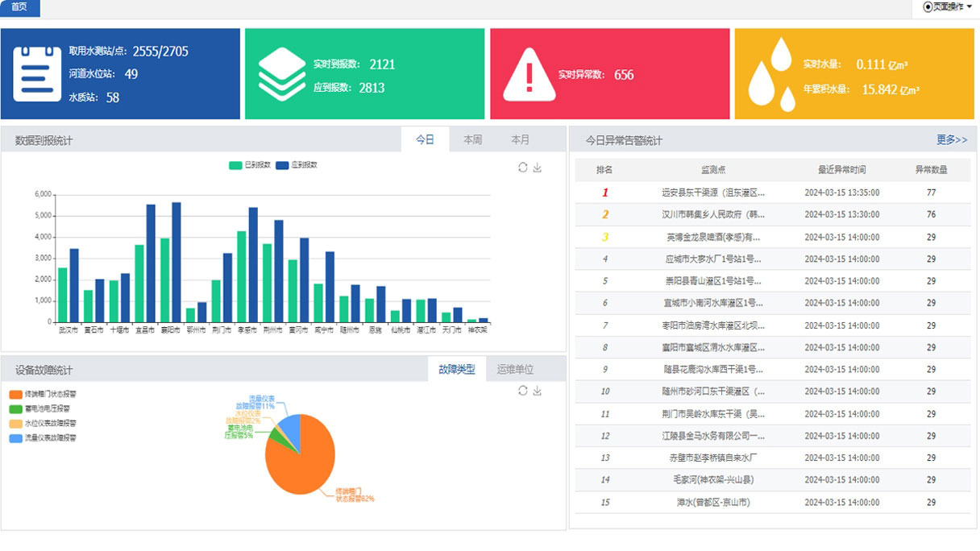Toggle 应到报数 series in chart legend
Viewport: 980px width, 551px height.
point(297,165)
